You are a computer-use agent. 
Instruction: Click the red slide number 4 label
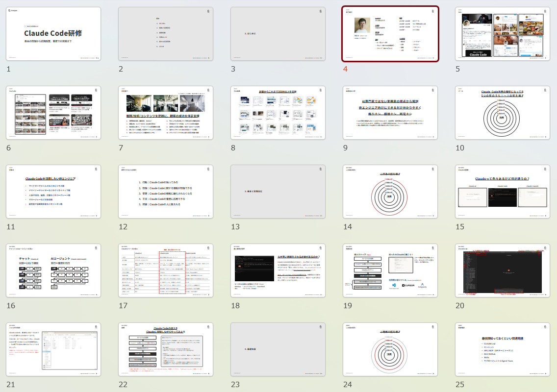[345, 69]
